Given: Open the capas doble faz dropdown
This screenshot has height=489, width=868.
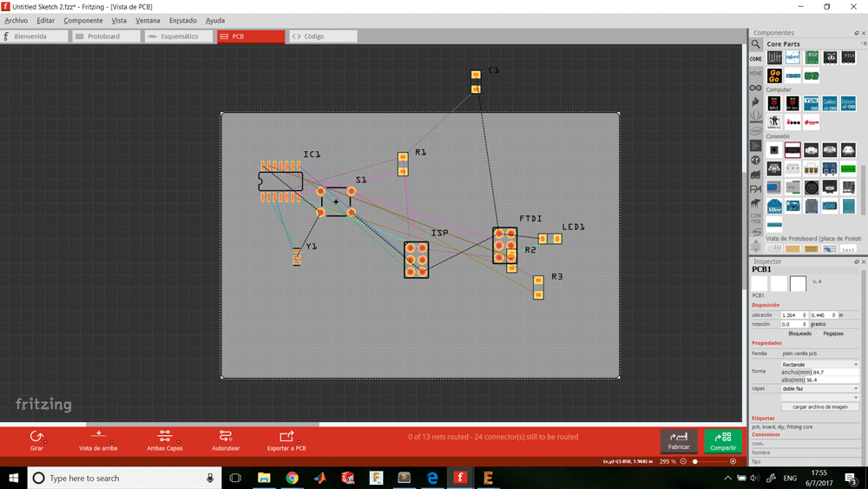Looking at the screenshot, I should click(820, 389).
